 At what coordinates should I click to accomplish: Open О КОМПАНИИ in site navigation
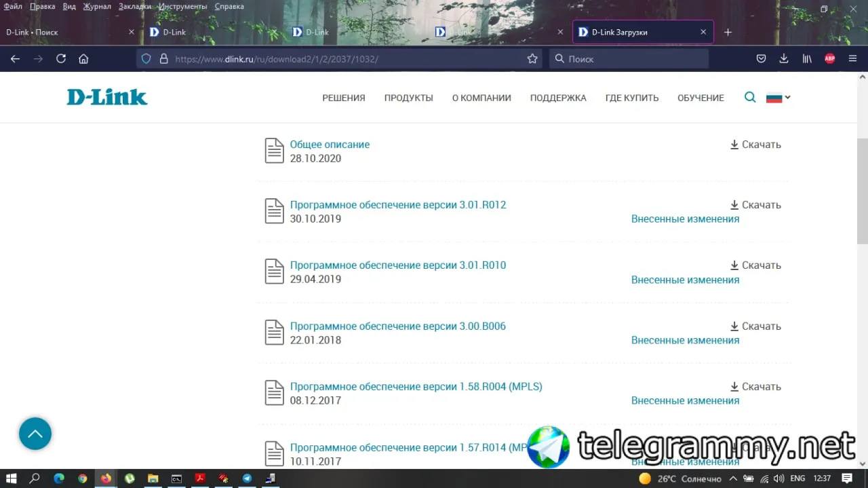[x=481, y=98]
